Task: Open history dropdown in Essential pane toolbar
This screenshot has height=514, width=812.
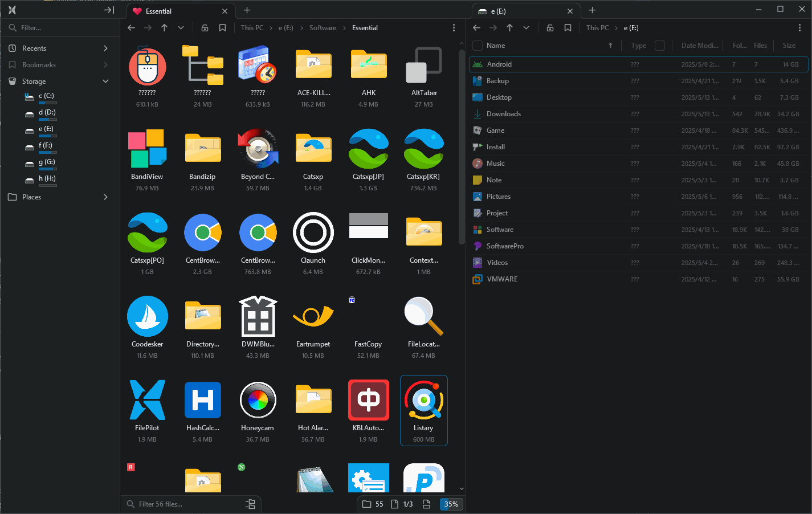Action: (x=181, y=28)
